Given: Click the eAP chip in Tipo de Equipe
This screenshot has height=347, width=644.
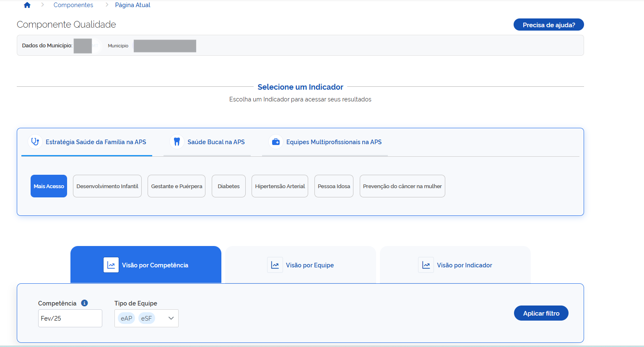Looking at the screenshot, I should coord(126,318).
